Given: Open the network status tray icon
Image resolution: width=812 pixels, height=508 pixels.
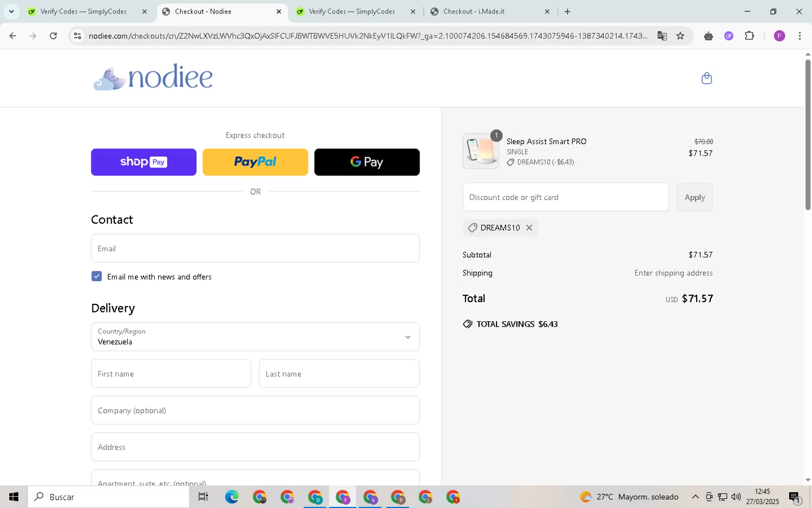Looking at the screenshot, I should (x=723, y=497).
